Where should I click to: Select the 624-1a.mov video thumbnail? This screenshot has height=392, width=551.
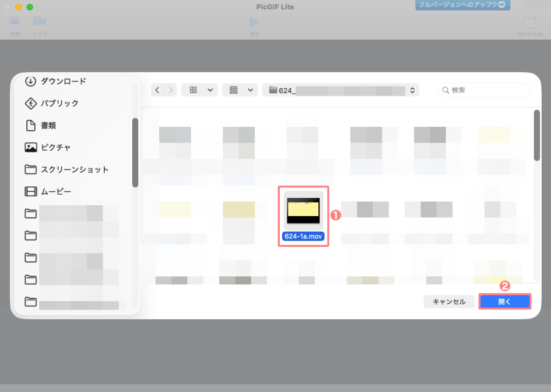pos(304,211)
